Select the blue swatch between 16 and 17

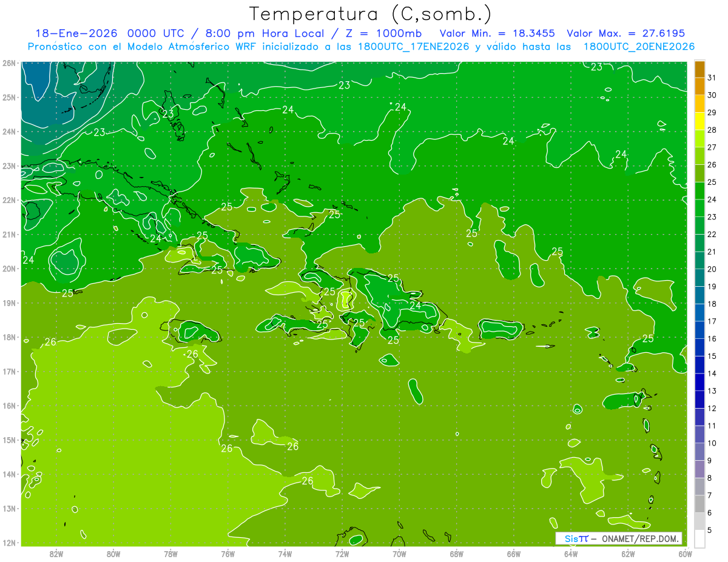point(699,330)
